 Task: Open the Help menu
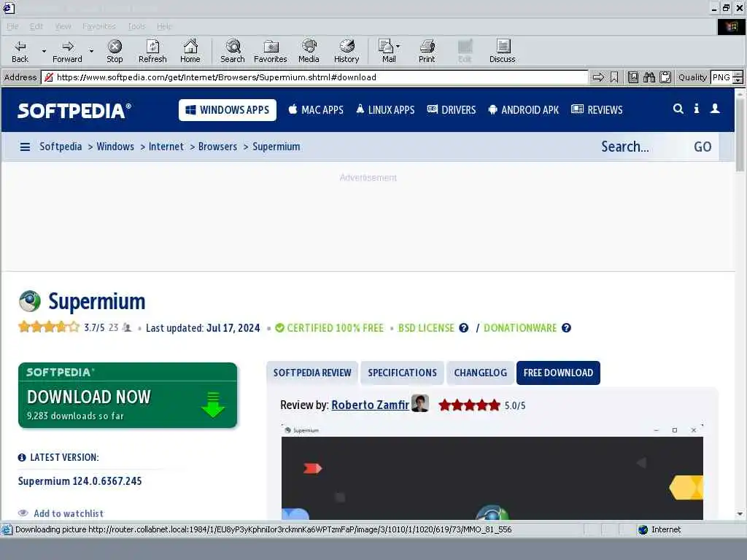click(x=164, y=26)
